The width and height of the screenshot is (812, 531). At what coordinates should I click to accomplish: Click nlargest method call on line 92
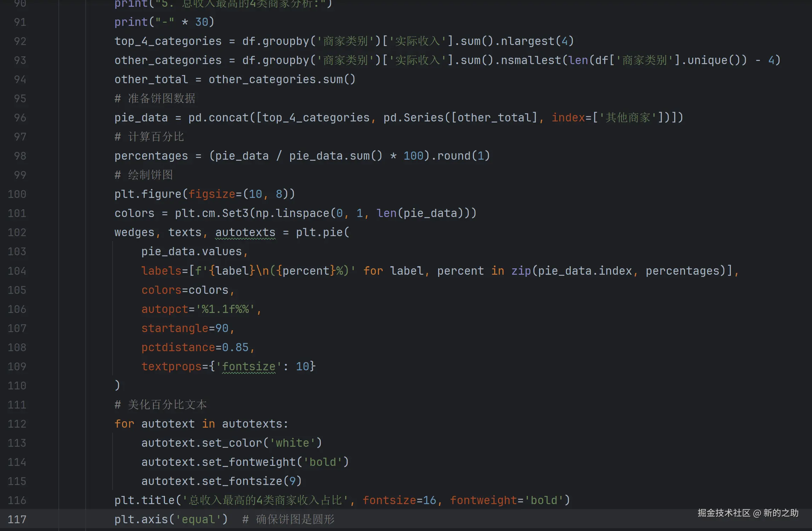click(527, 41)
